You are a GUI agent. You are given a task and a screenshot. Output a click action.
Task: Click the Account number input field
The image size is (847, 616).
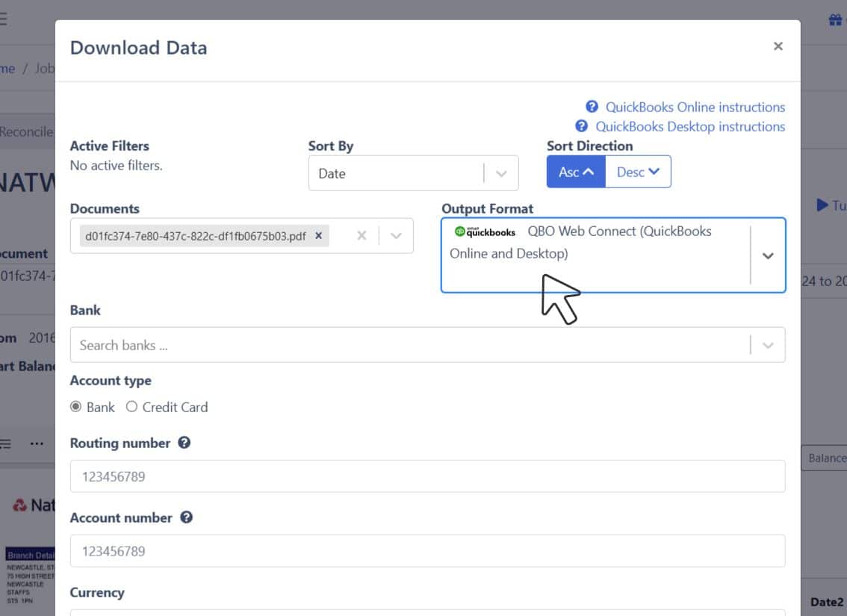tap(427, 551)
